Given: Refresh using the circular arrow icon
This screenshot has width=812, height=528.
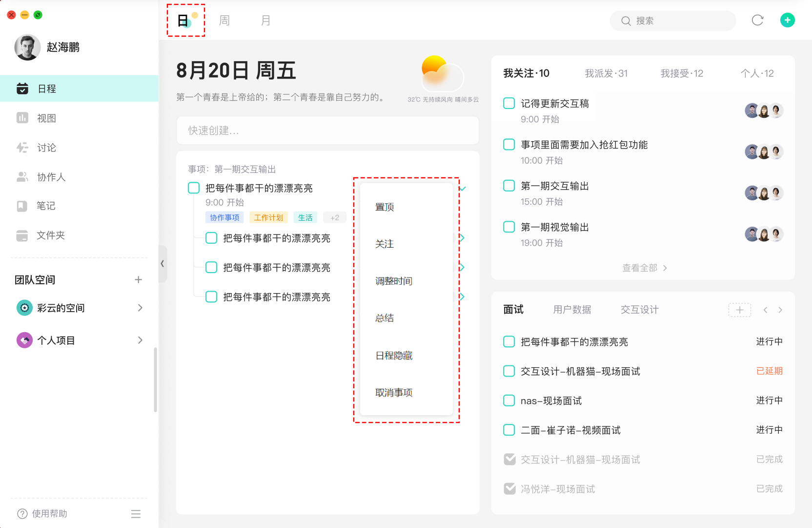Looking at the screenshot, I should 757,20.
